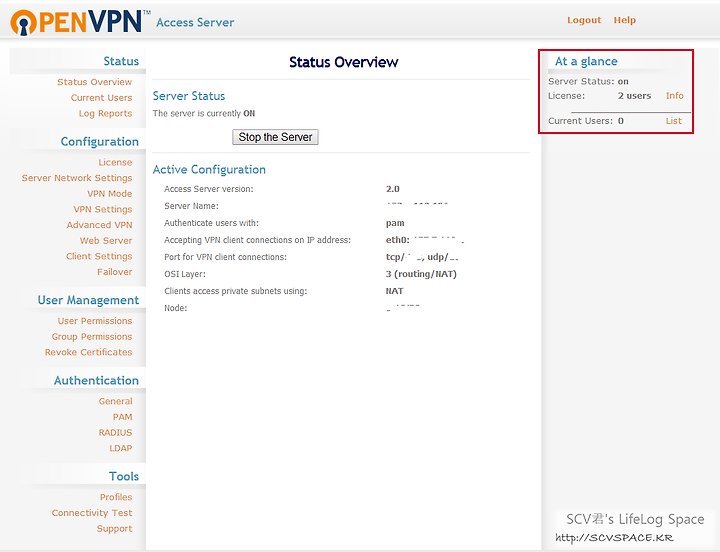Open Profiles under Tools
720x552 pixels.
(x=116, y=497)
